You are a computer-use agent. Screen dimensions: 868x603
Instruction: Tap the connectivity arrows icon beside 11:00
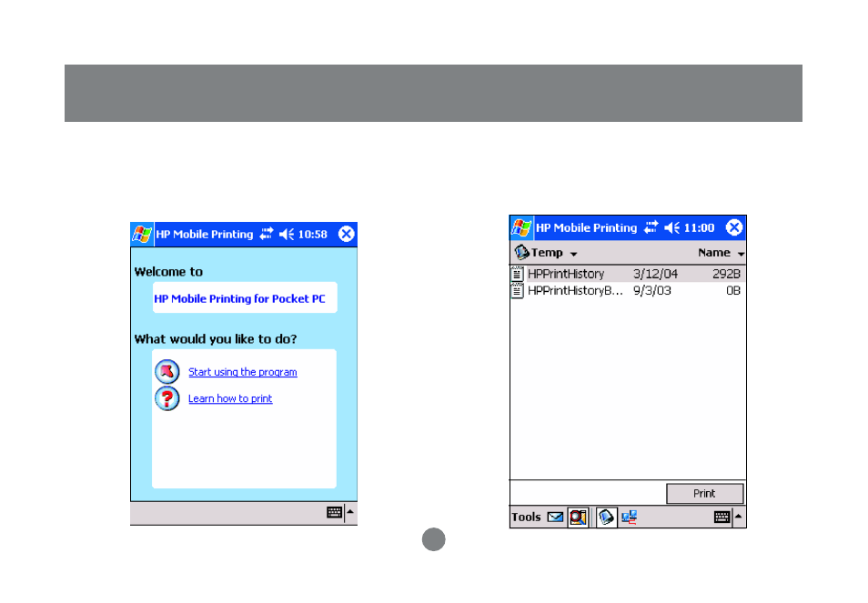(x=651, y=227)
